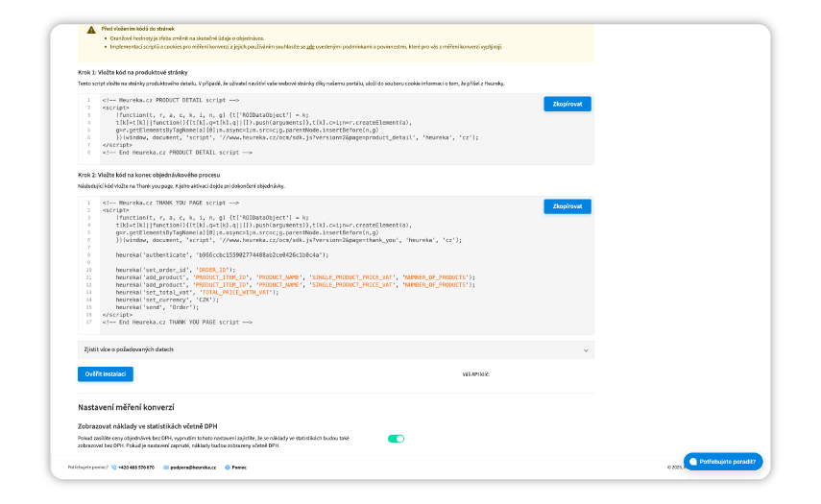Click the 'Nastavení měření konverzí' section heading
This screenshot has height=504, width=821.
pyautogui.click(x=126, y=407)
